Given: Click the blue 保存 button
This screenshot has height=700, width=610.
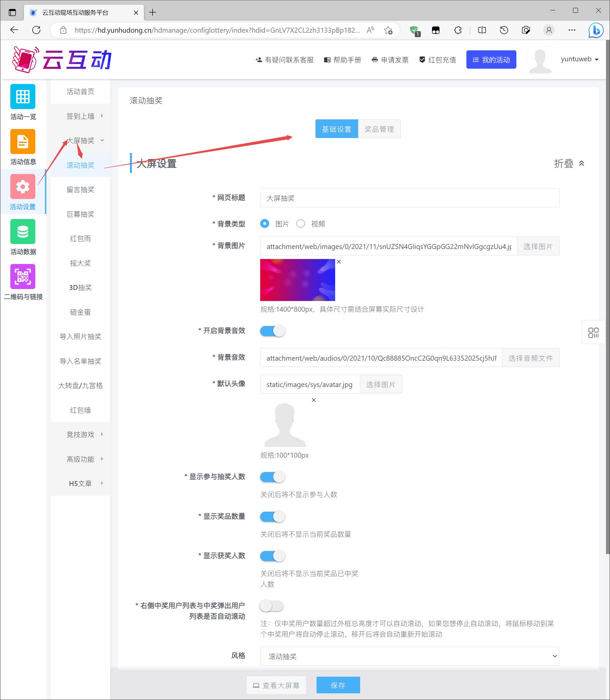Looking at the screenshot, I should click(338, 685).
